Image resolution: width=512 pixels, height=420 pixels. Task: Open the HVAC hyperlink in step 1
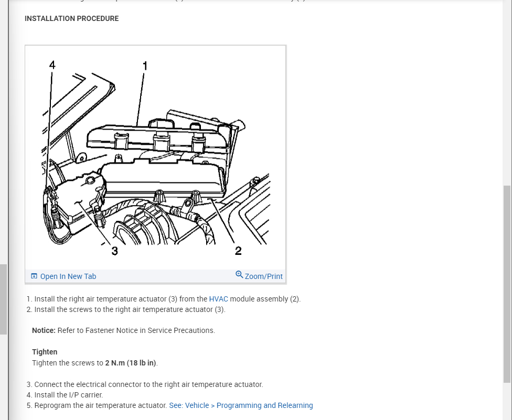218,299
